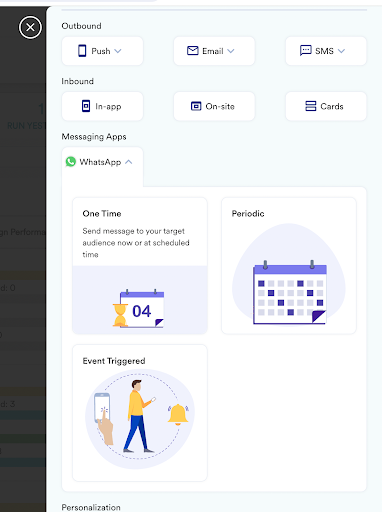Click the Event Triggered bell illustration

click(x=178, y=414)
